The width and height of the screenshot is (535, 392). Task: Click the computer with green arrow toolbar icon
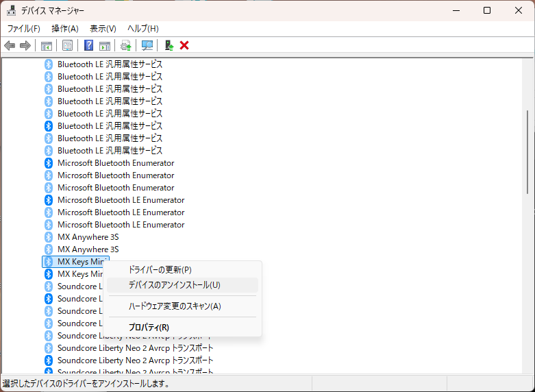tap(169, 45)
